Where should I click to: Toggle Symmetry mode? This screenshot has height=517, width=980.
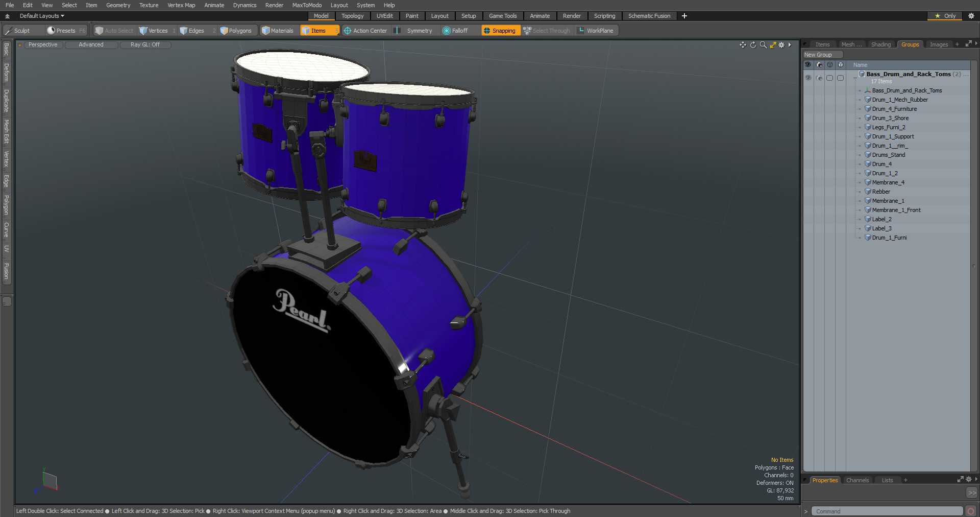click(x=414, y=31)
